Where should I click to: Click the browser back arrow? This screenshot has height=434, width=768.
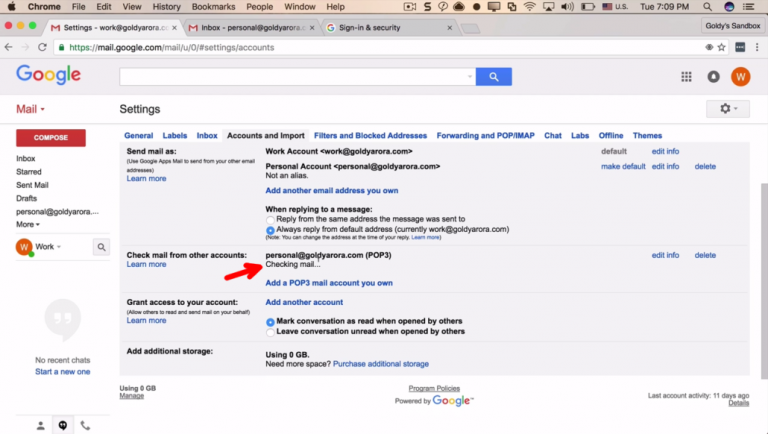[8, 47]
